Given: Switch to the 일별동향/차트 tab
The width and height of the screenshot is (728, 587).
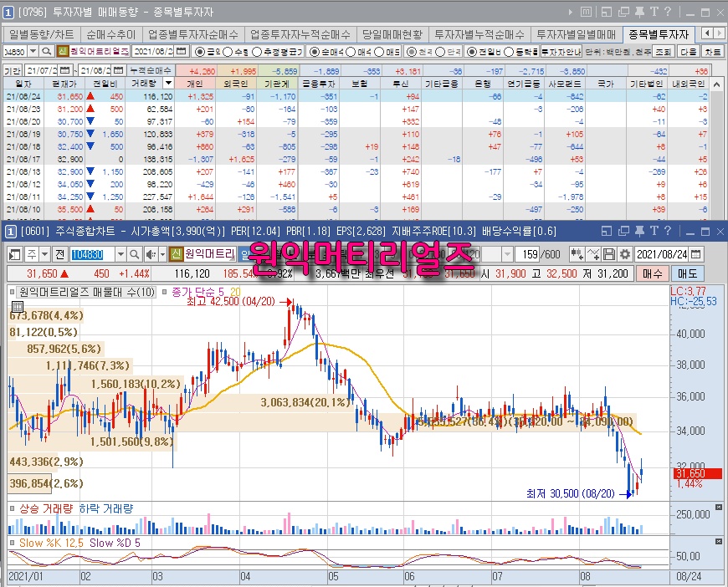Looking at the screenshot, I should point(42,34).
